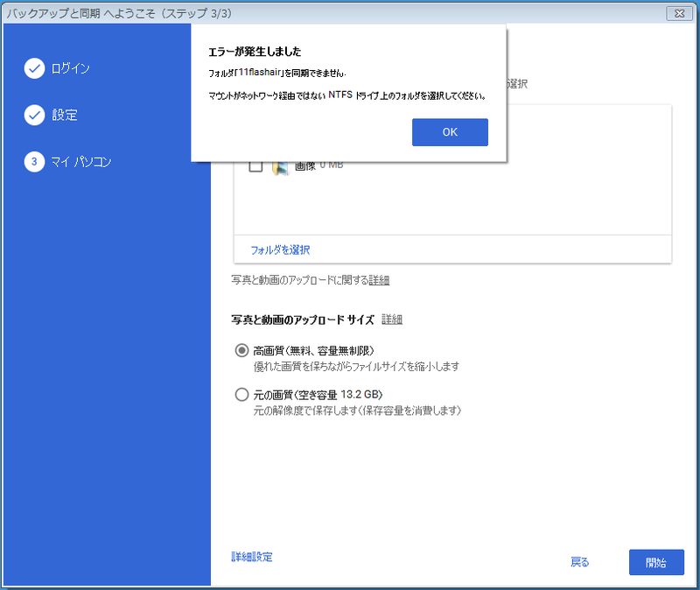Viewport: 700px width, 590px height.
Task: Open 詳細 link about photo upload
Action: pos(379,280)
